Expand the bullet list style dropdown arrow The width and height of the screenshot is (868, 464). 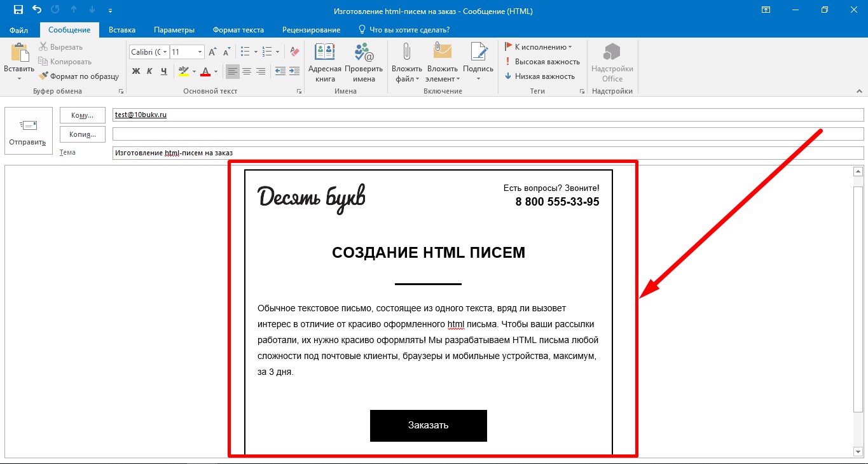[256, 52]
